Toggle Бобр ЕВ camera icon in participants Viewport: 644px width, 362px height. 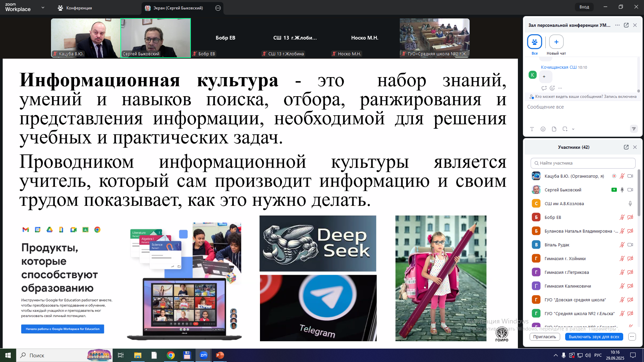click(x=630, y=217)
